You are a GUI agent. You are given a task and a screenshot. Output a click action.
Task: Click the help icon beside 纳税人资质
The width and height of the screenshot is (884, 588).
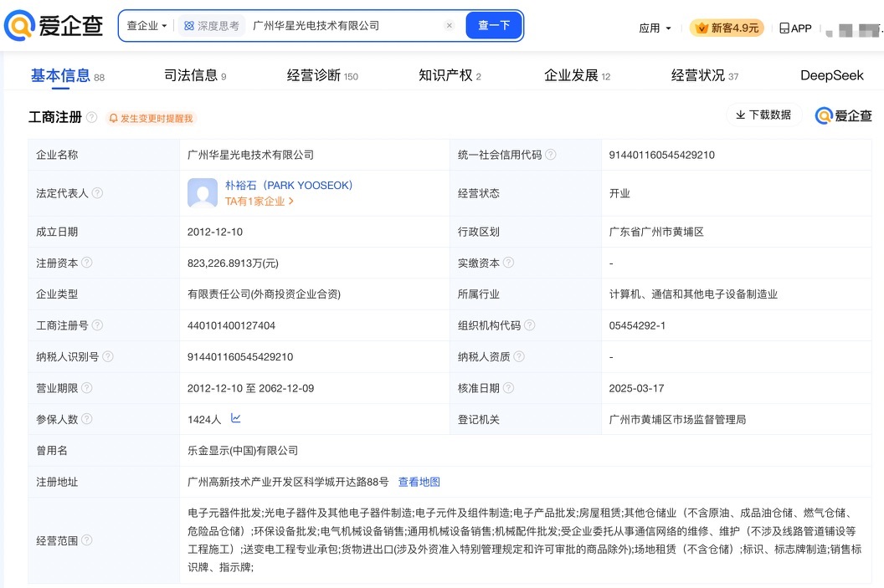(519, 356)
